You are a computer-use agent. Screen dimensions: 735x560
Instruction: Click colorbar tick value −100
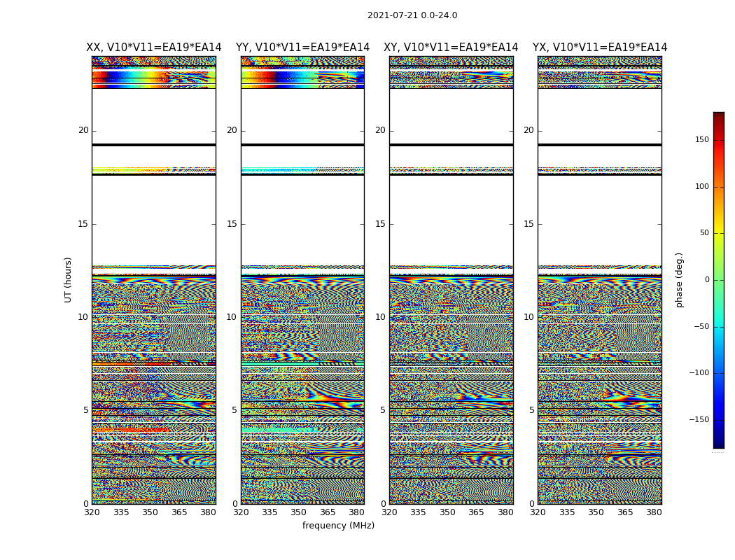699,373
